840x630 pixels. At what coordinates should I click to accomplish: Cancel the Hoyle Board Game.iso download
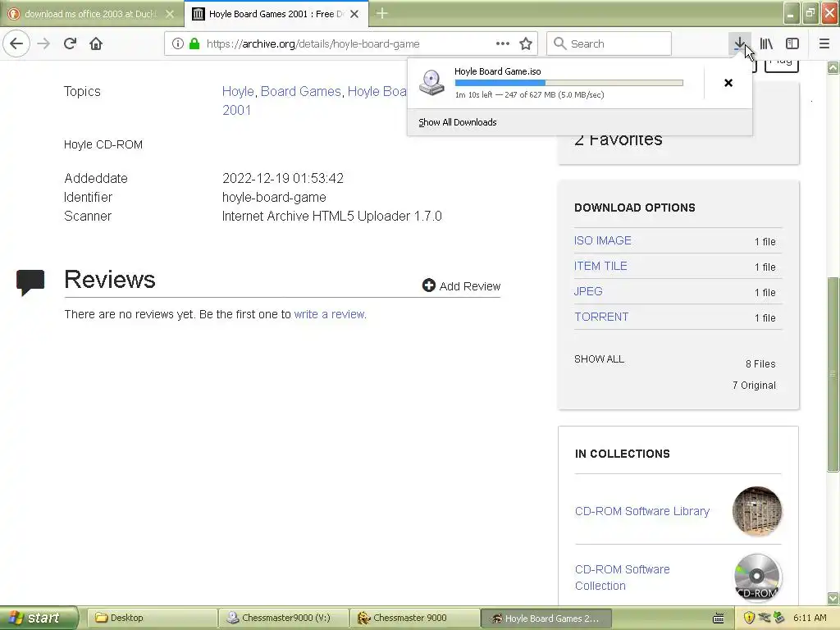click(728, 83)
